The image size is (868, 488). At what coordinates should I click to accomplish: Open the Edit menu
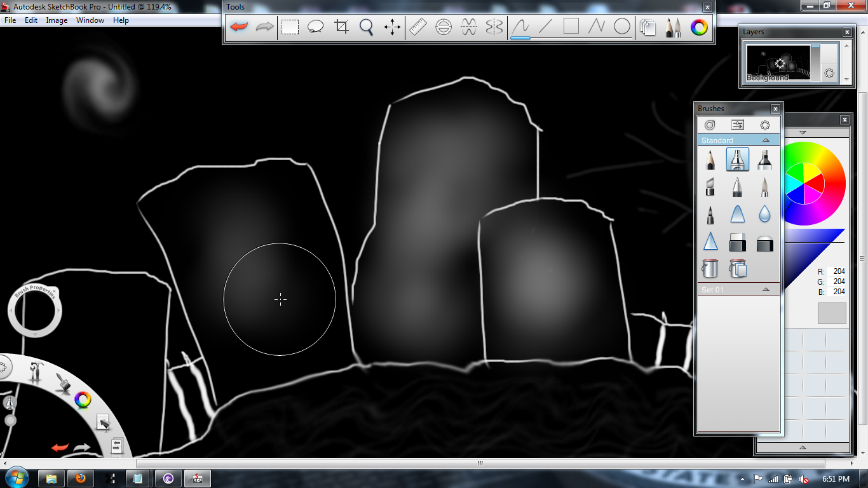tap(31, 20)
